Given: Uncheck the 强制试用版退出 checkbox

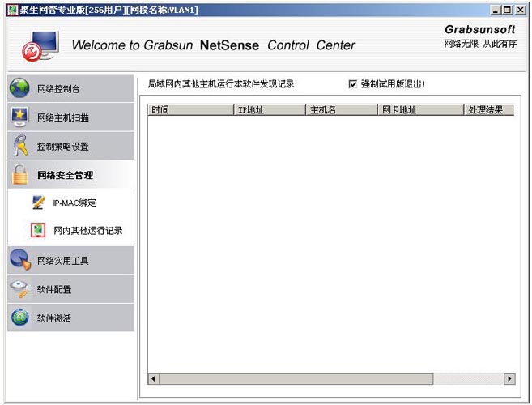Looking at the screenshot, I should pos(353,84).
